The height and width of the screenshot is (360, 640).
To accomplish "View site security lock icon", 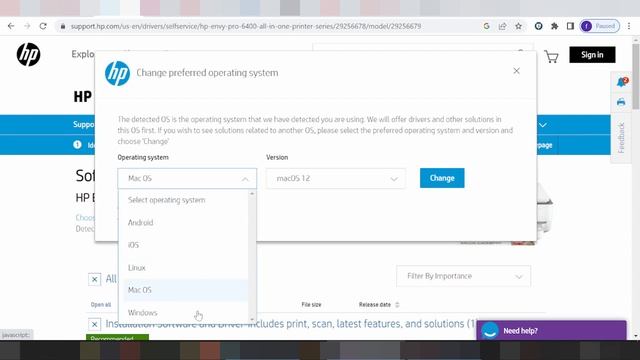I will pyautogui.click(x=62, y=26).
